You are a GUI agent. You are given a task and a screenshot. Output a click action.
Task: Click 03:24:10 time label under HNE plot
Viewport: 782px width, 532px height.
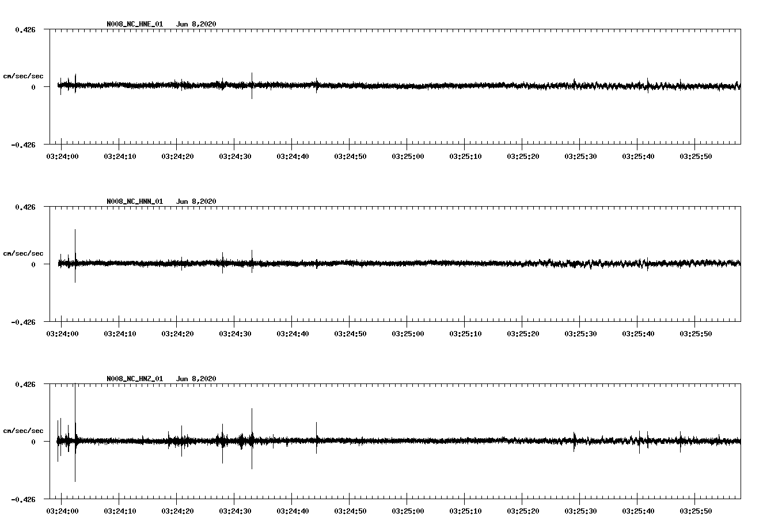coord(119,157)
